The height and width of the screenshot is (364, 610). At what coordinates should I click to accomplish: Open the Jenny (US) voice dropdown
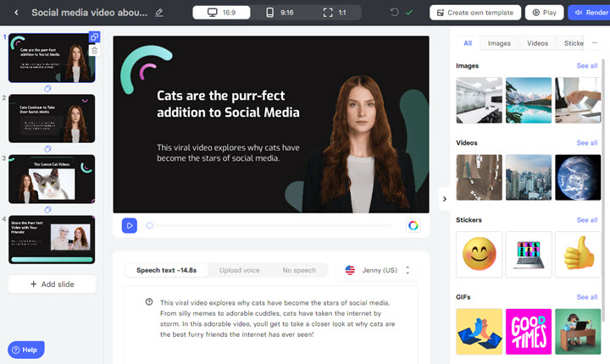377,270
